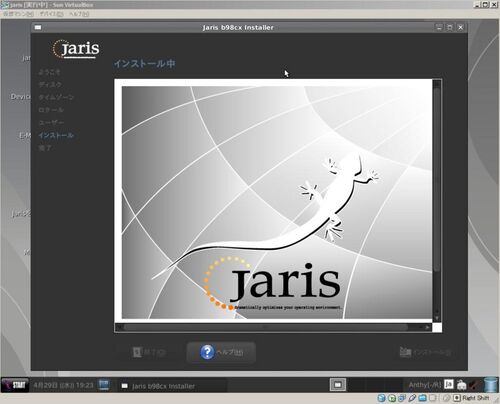Click the ja language indicator icon

pos(449,385)
